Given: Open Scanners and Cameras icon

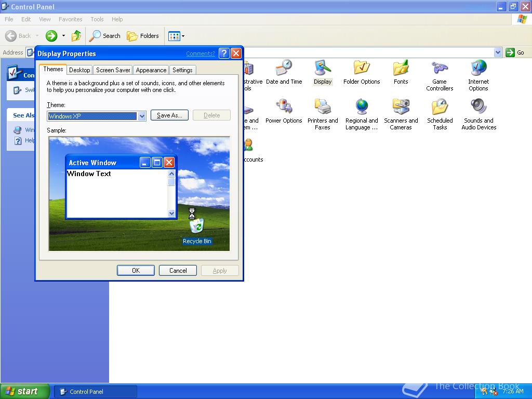Looking at the screenshot, I should 401,114.
